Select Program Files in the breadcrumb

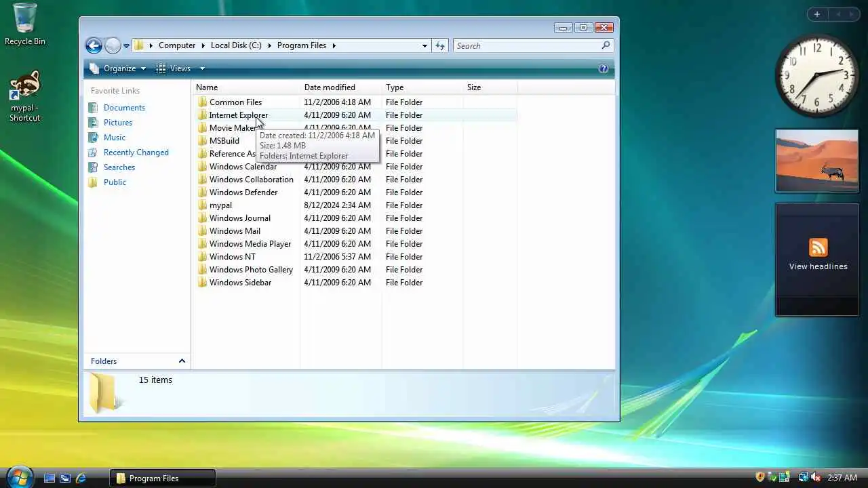302,45
